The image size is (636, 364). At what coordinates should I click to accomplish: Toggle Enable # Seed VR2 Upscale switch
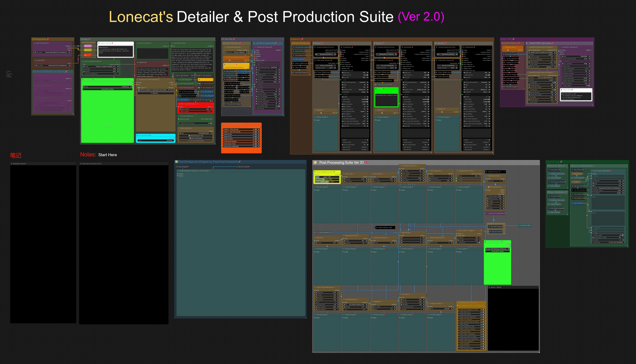(256, 132)
